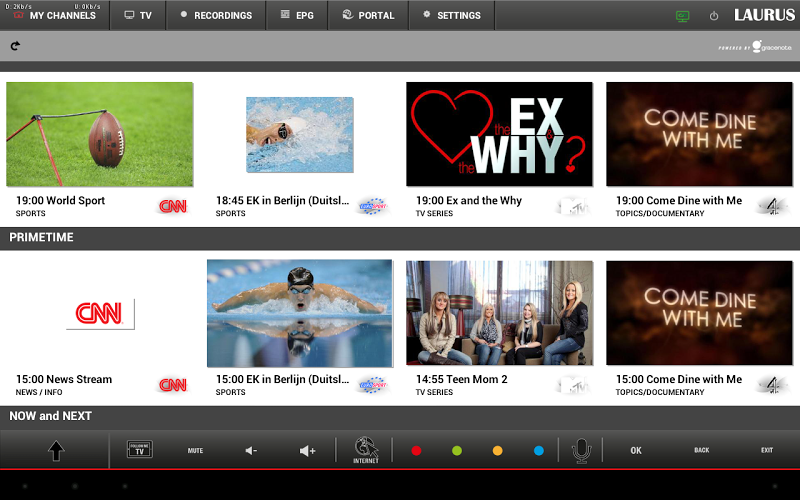
Task: Raise volume with the speaker plus icon
Action: click(307, 451)
